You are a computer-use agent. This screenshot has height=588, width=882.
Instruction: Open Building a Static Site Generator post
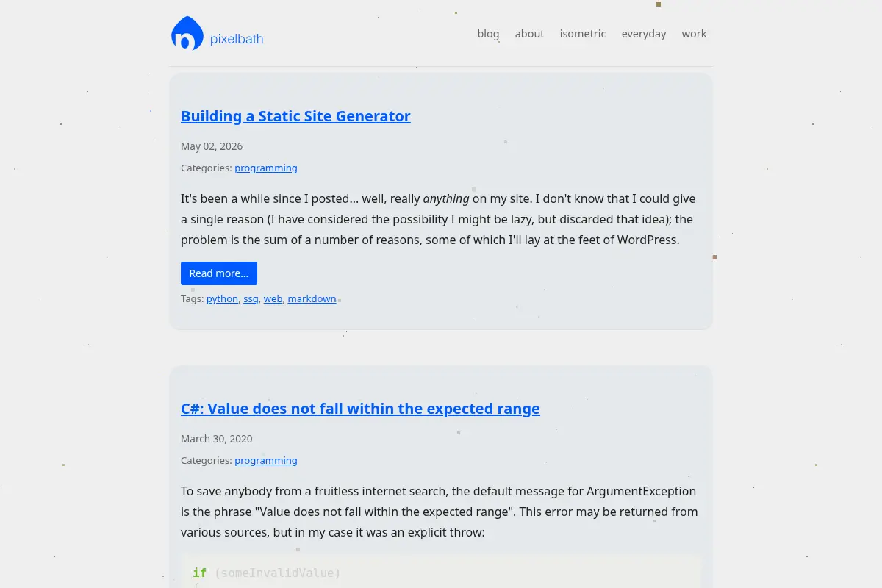[295, 116]
